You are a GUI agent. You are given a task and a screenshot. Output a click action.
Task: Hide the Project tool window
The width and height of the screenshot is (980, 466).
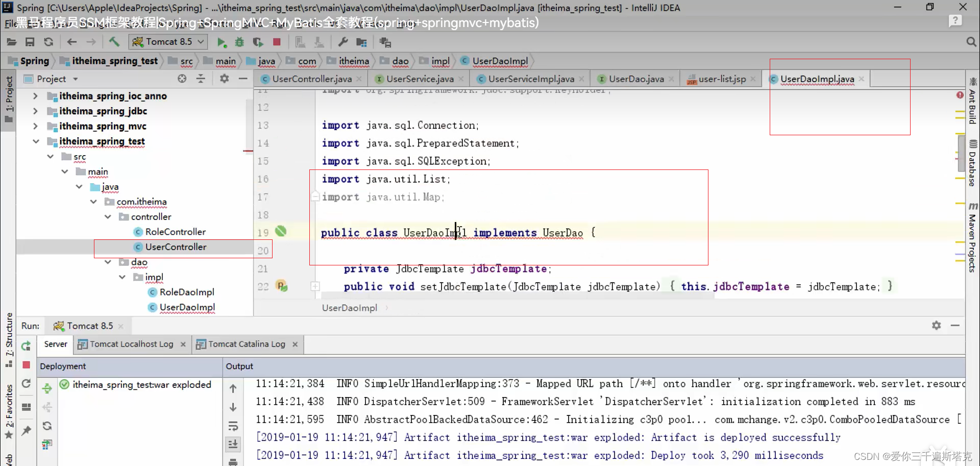(243, 79)
